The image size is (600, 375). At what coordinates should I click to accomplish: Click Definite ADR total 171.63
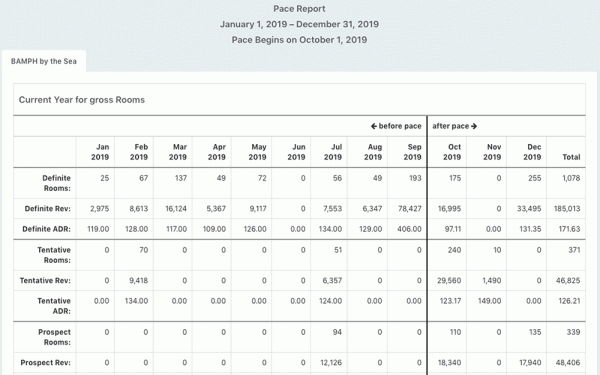tap(569, 229)
